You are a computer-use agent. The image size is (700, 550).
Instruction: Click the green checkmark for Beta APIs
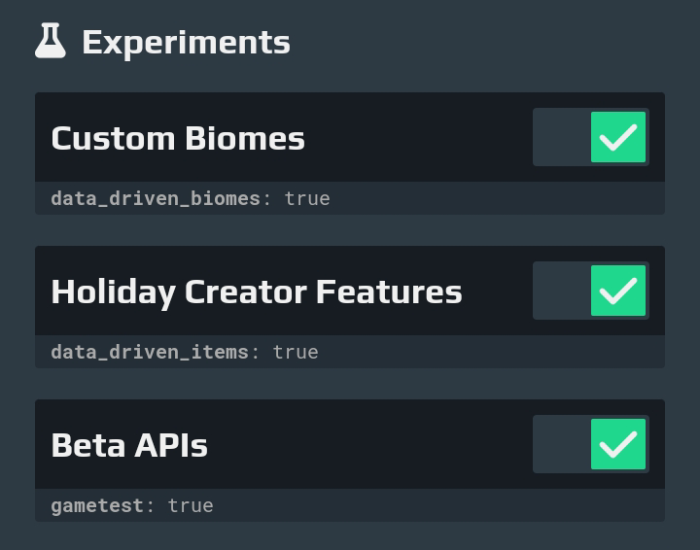618,444
